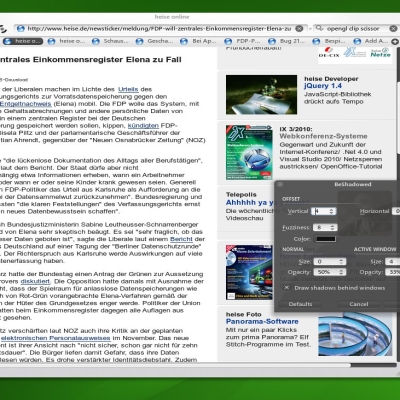This screenshot has width=400, height=400.
Task: Click the Normal Opacity 50% spin arrows
Action: coord(341,272)
